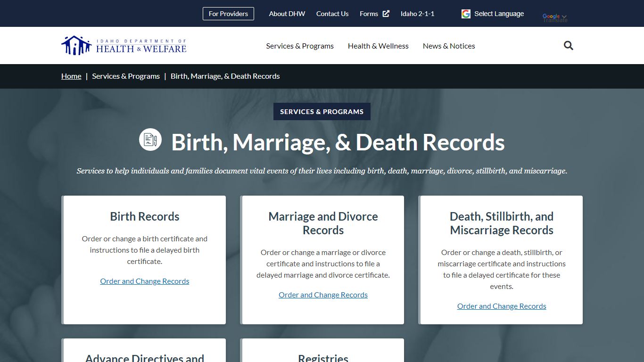The image size is (644, 362).
Task: Open the site search magnifier icon
Action: click(569, 46)
